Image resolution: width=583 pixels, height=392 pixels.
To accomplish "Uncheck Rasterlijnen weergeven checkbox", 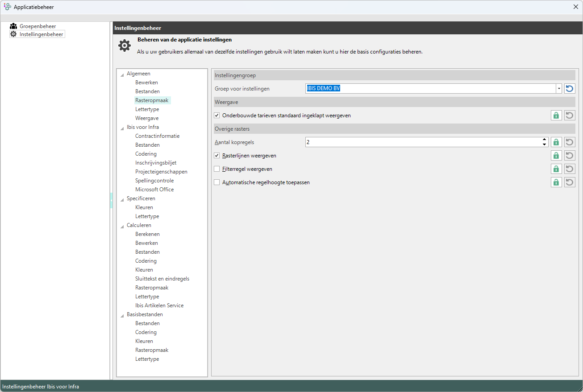I will pyautogui.click(x=217, y=156).
